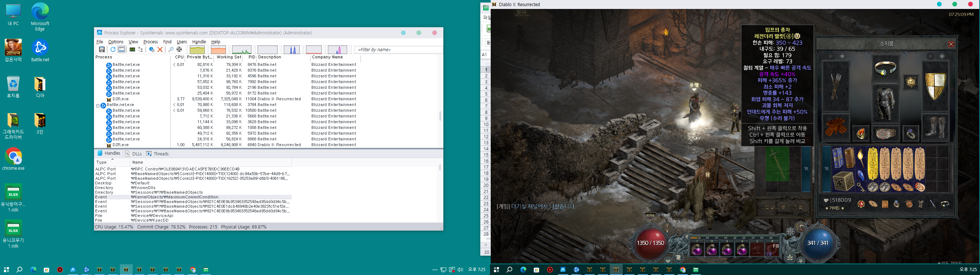Close the inventory panel with red X

[x=951, y=44]
